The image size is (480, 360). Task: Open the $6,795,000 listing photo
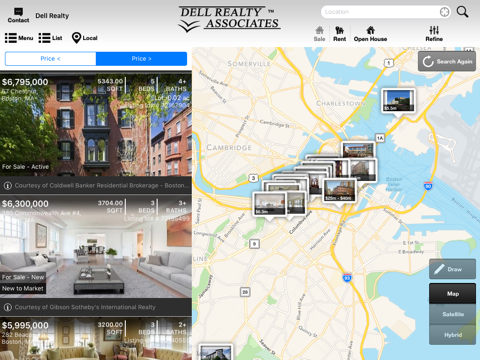pos(96,125)
